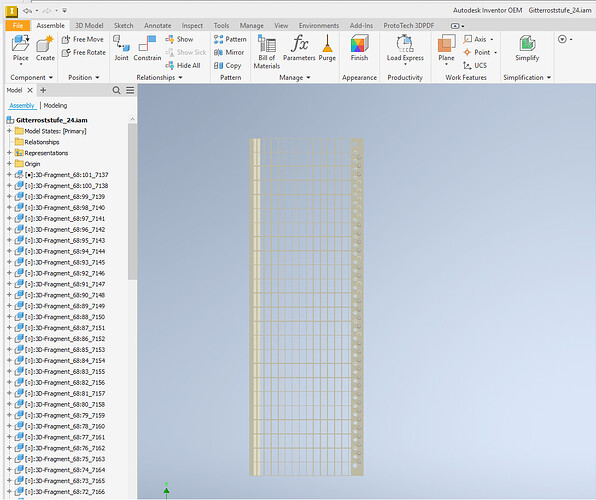This screenshot has height=500, width=596.
Task: Expand the 3D-Fragment_68:100_7138 node
Action: tap(9, 186)
